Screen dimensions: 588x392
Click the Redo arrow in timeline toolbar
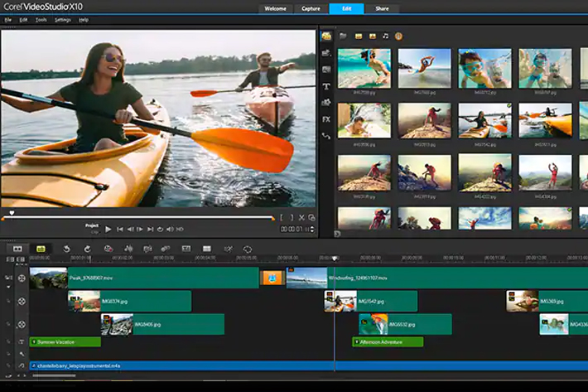pos(87,249)
